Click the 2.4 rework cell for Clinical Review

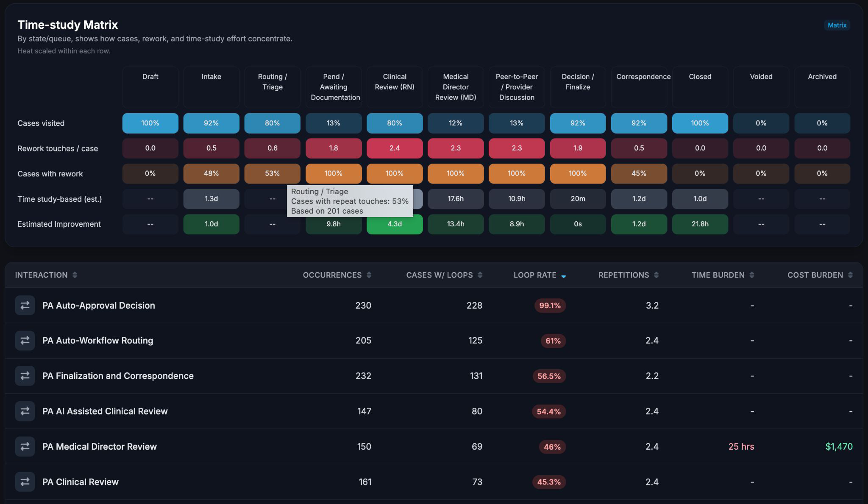395,148
